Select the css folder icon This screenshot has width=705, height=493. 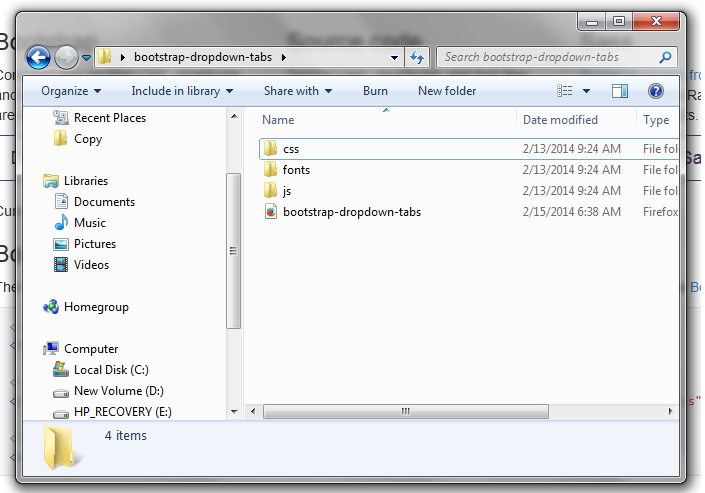coord(269,149)
